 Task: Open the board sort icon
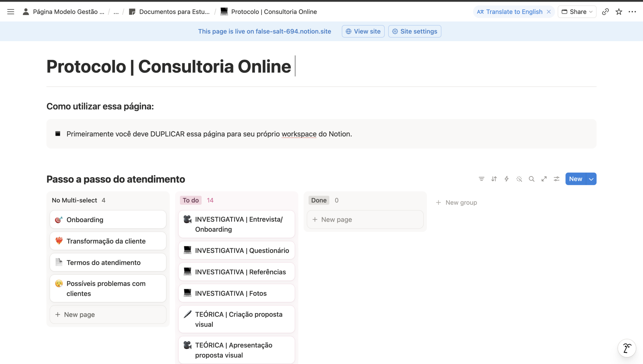[x=494, y=179]
